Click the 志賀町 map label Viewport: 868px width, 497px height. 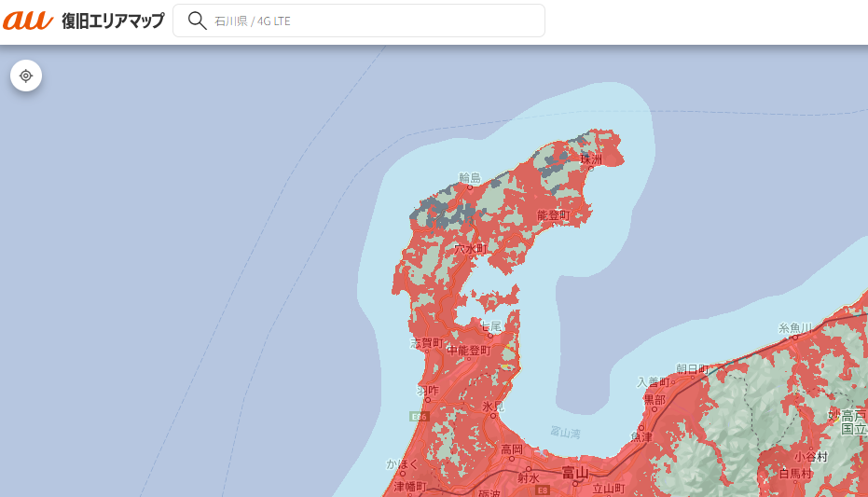427,343
